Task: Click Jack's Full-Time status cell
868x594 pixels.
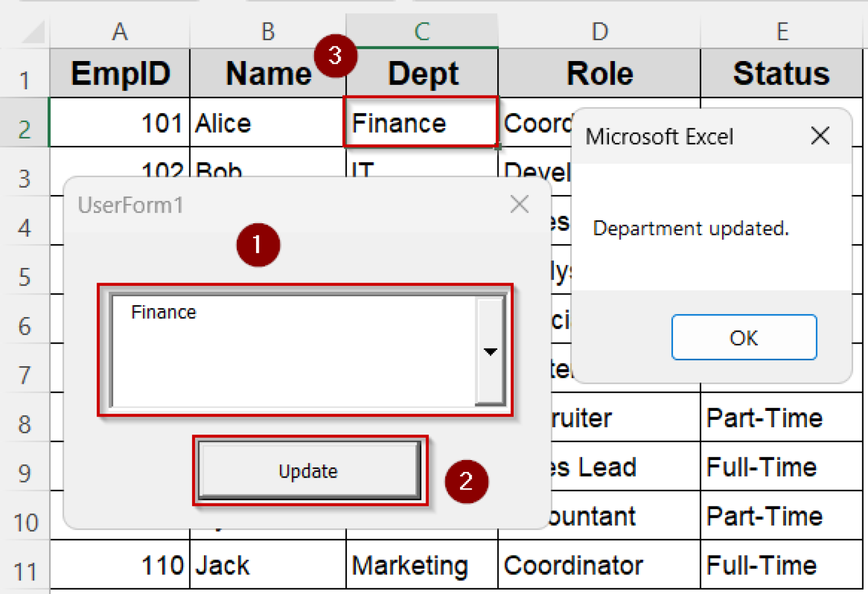Action: (x=780, y=565)
